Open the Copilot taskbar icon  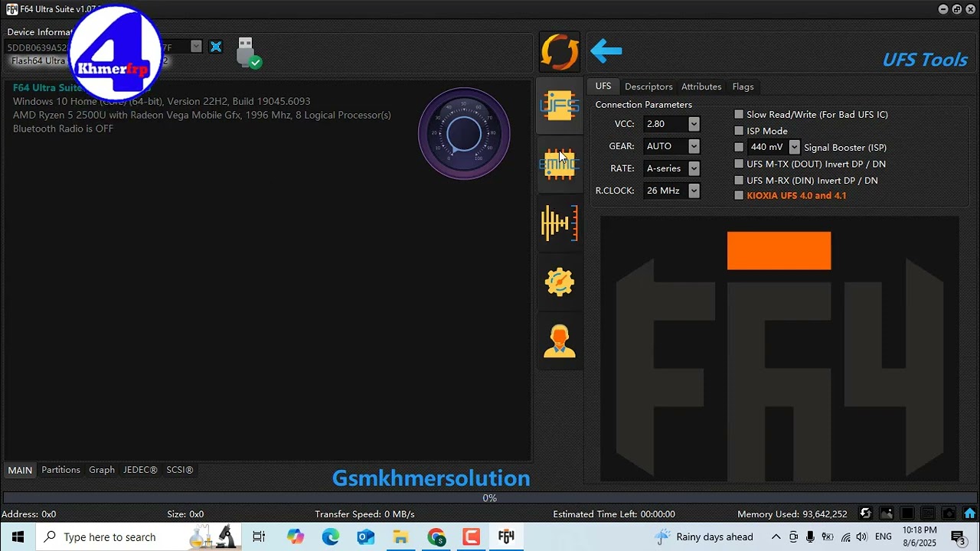(x=295, y=537)
